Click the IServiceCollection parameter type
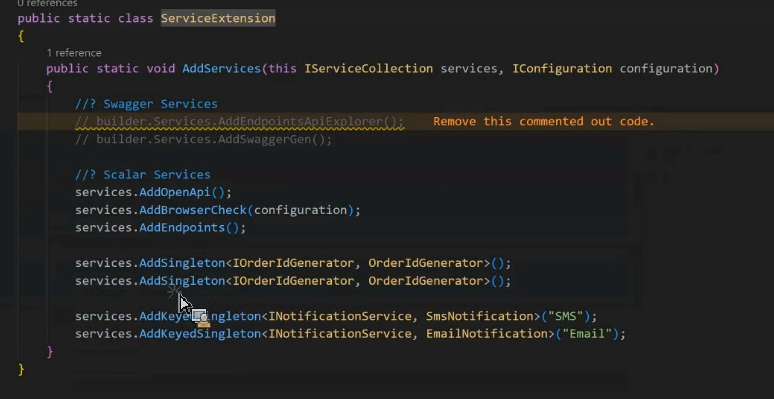Viewport: 774px width, 399px height. coord(368,69)
